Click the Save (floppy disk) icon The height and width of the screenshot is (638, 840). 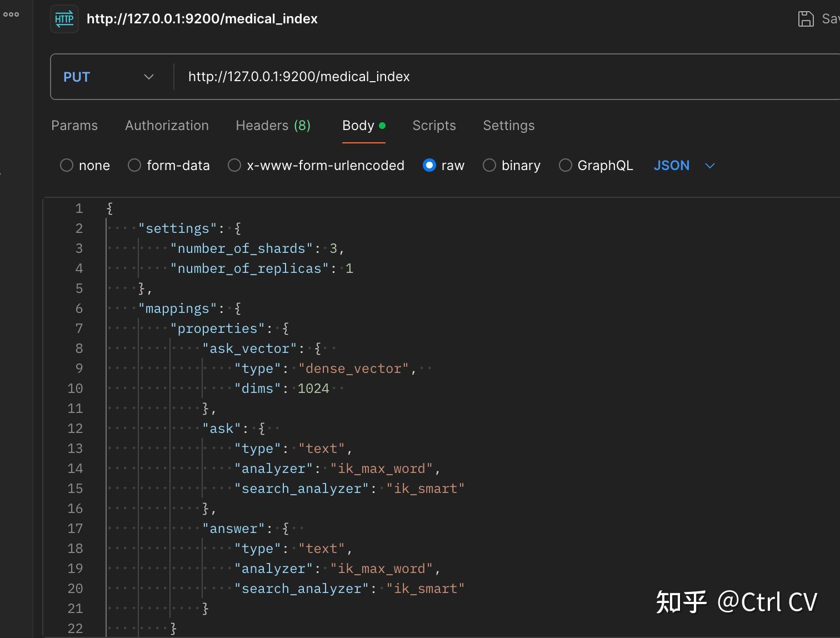pyautogui.click(x=806, y=18)
